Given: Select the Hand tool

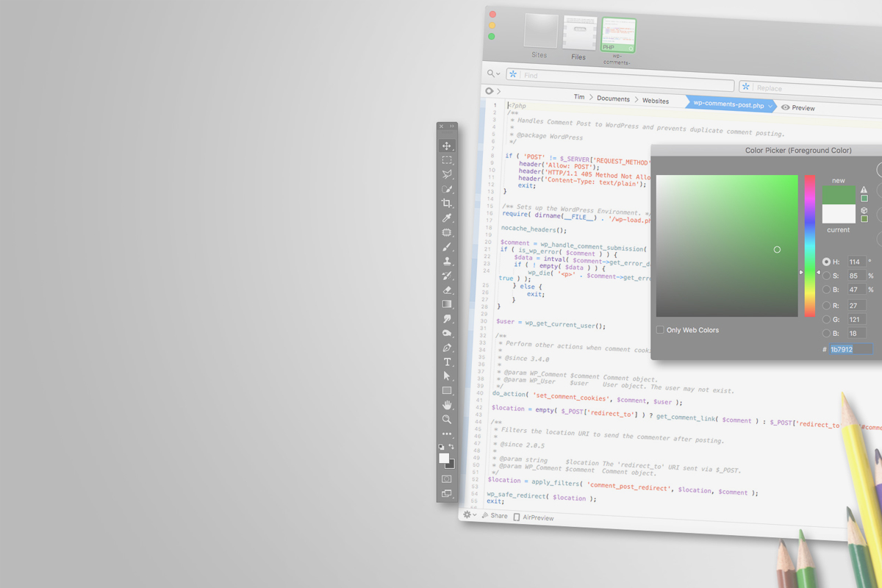Looking at the screenshot, I should pyautogui.click(x=447, y=405).
